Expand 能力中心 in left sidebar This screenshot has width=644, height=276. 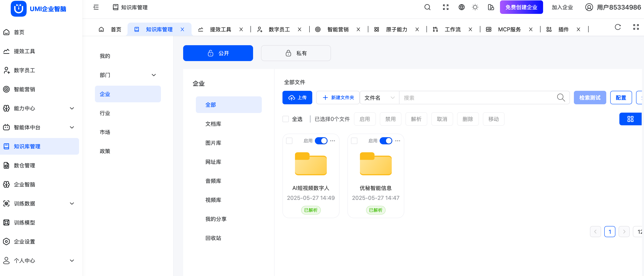(72, 108)
